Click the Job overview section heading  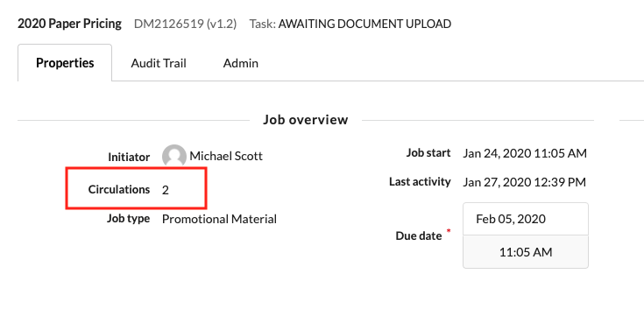click(306, 120)
